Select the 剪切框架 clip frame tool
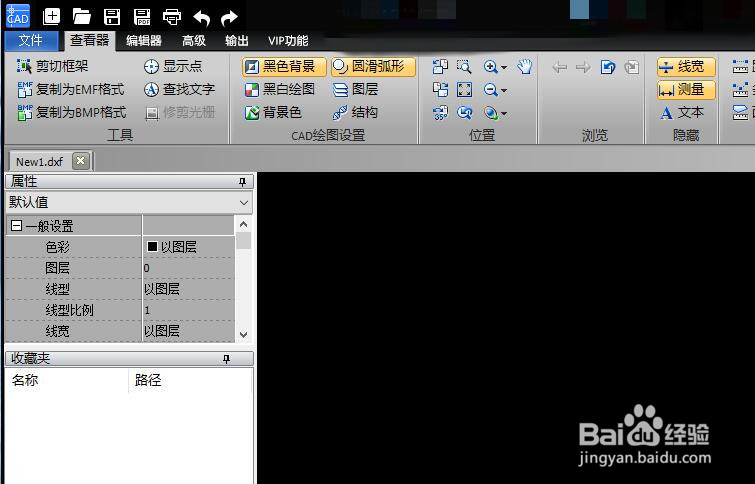The width and height of the screenshot is (755, 484). click(x=52, y=66)
